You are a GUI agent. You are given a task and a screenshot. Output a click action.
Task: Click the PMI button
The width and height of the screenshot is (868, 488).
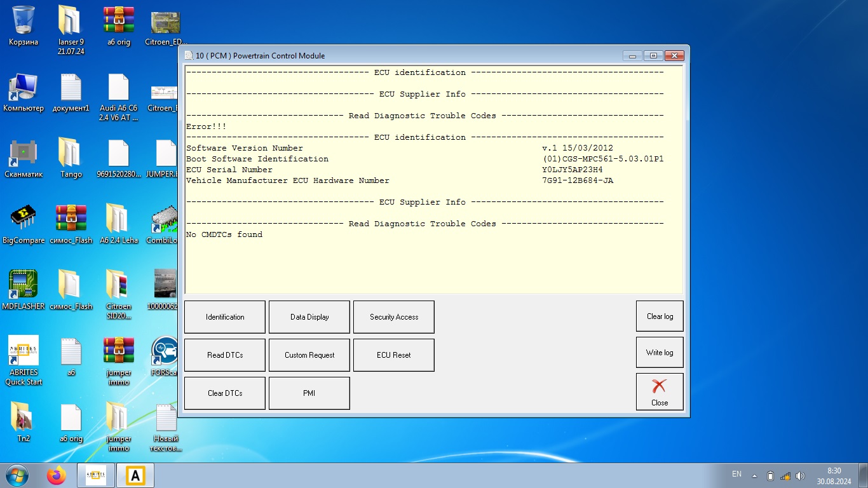(309, 393)
